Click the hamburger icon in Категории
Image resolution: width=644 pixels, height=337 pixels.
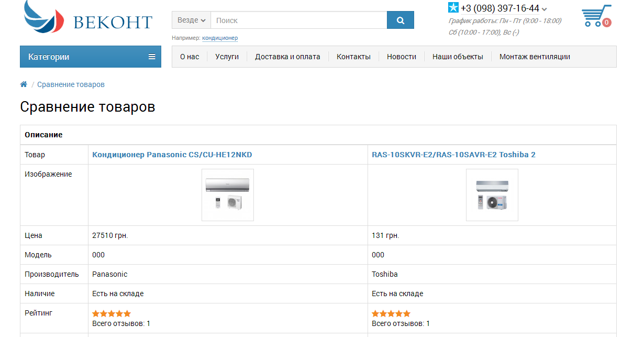tap(152, 57)
